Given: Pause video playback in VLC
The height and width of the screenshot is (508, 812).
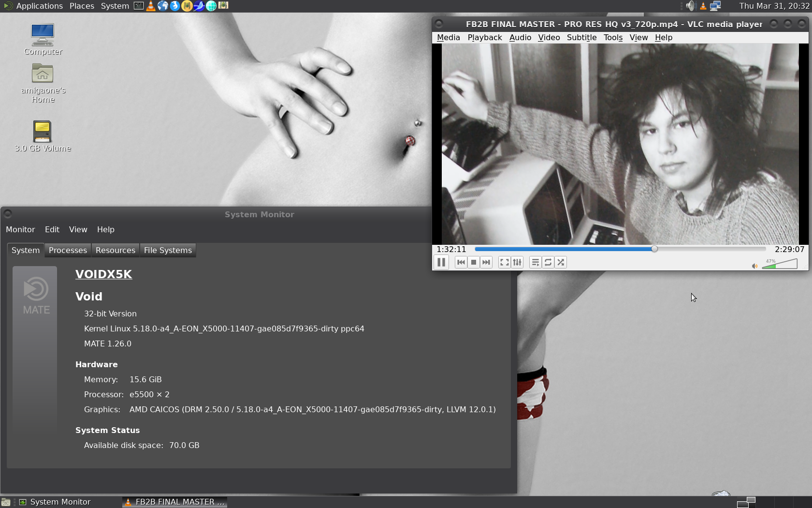Looking at the screenshot, I should 441,262.
